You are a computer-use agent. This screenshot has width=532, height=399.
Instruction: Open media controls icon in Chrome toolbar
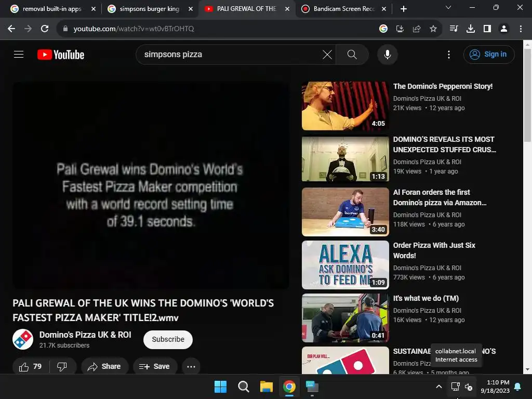click(454, 29)
